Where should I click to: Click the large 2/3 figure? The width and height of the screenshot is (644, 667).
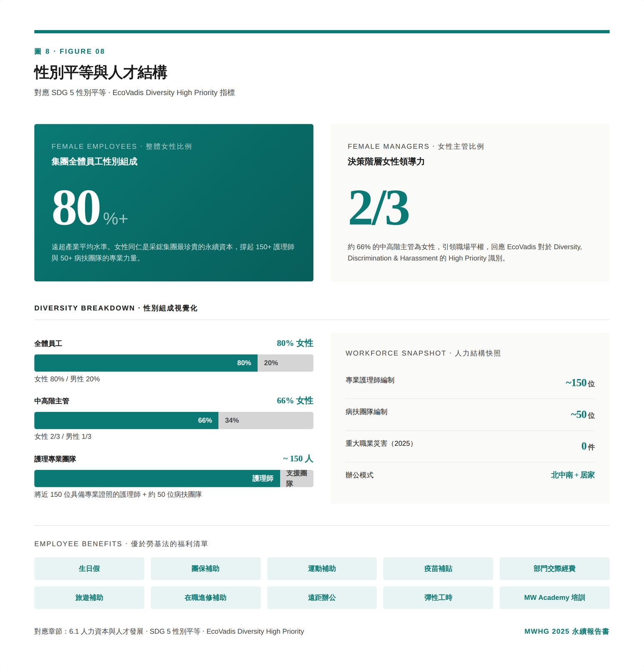click(x=379, y=208)
